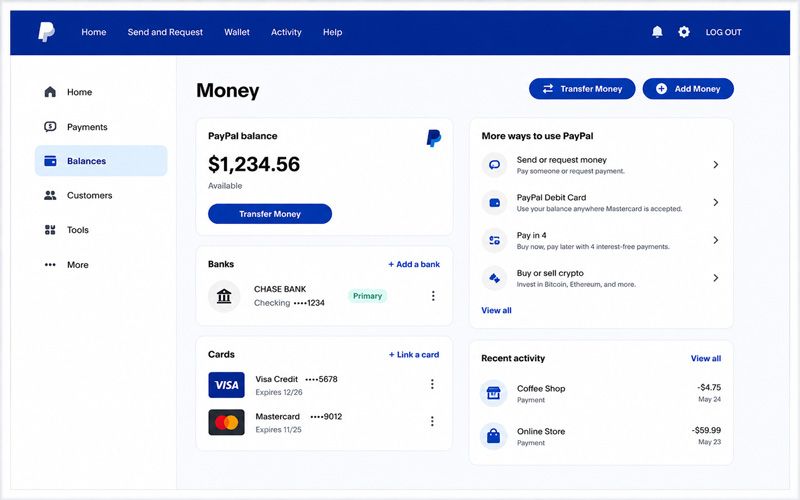This screenshot has width=800, height=500.
Task: Click the Primary badge on Chase Bank
Action: point(367,296)
